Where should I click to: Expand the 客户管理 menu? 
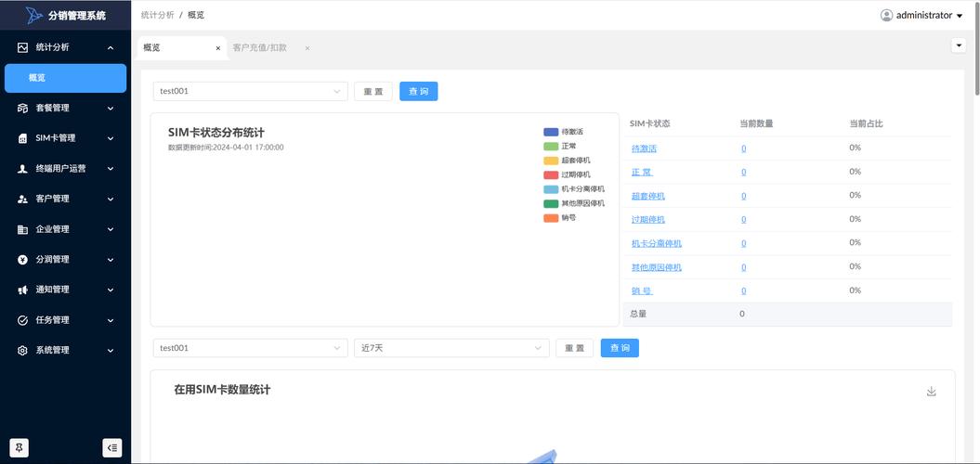click(x=111, y=200)
